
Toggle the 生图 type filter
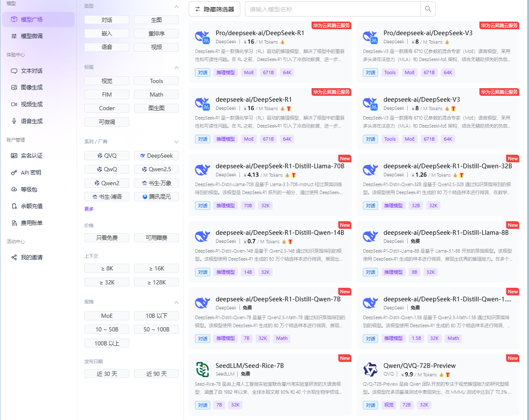156,20
